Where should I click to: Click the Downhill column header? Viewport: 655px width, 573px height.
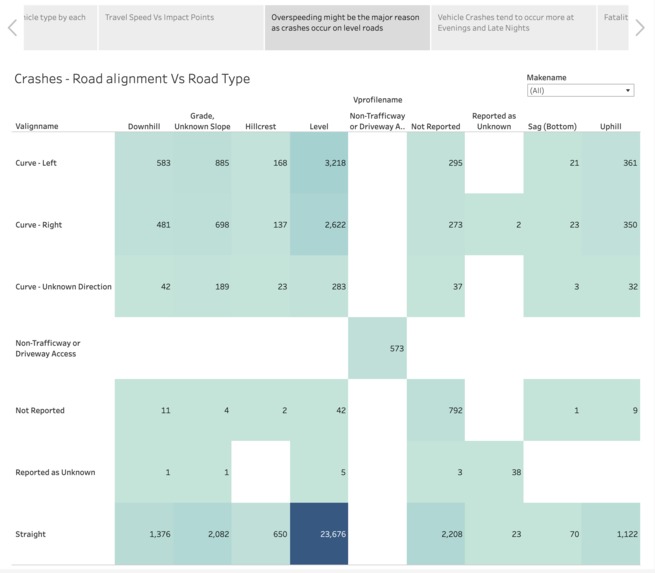tap(144, 126)
